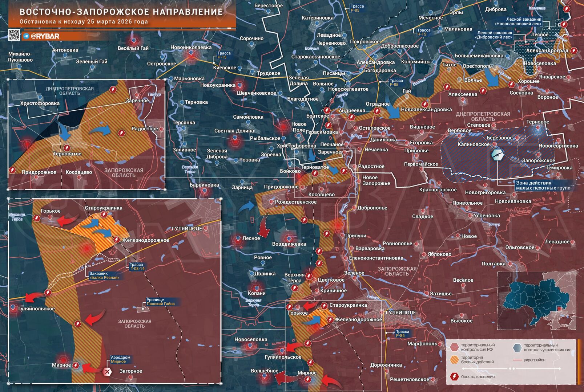The height and width of the screenshot is (392, 584).
Task: Click the Заказник «Балка Резная» label
Action: [104, 275]
